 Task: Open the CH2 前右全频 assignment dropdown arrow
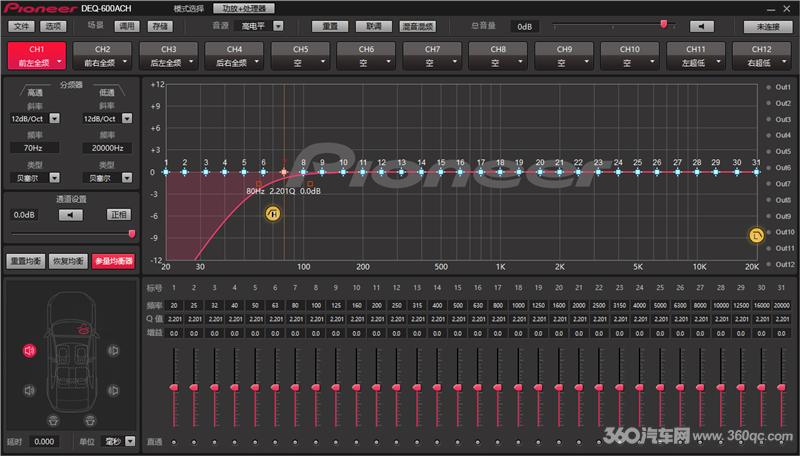point(125,62)
